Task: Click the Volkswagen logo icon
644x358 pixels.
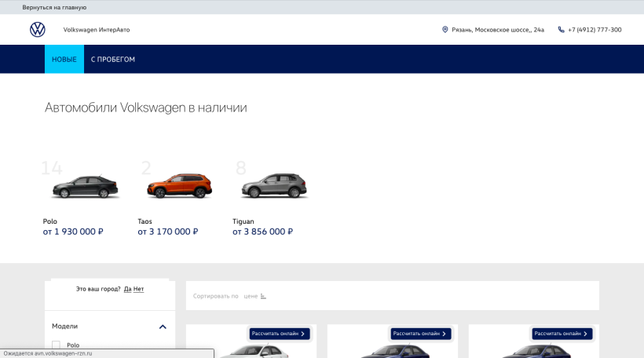Action: (38, 30)
